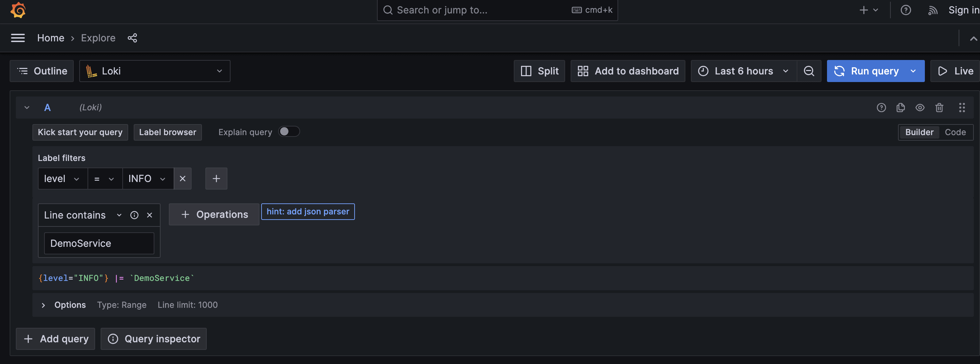
Task: Click the Grafana logo
Action: point(18,10)
